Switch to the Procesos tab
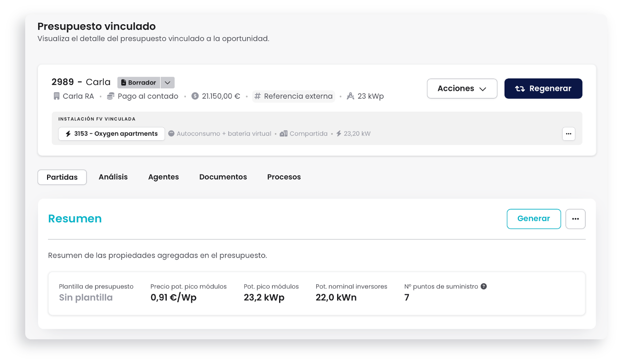Viewport: 621px width, 364px height. (284, 177)
